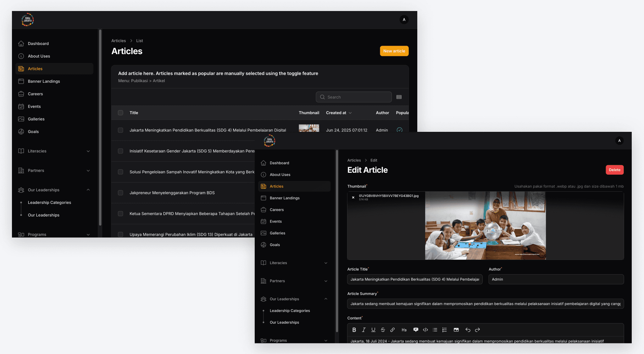The image size is (644, 354).
Task: Click the strikethrough formatting icon
Action: click(x=383, y=330)
